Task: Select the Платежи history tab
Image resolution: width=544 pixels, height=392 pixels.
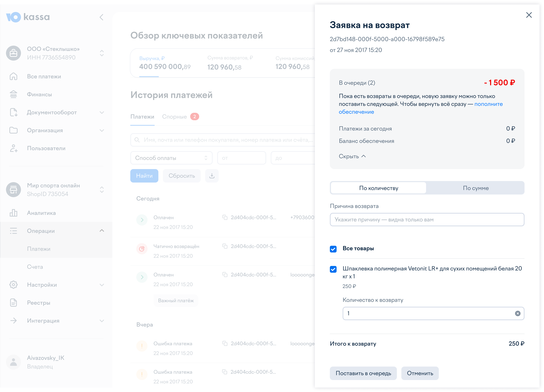Action: click(x=142, y=117)
